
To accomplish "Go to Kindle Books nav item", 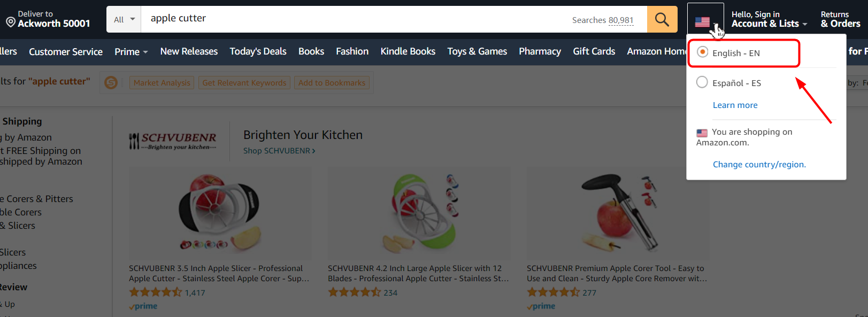I will pos(408,51).
